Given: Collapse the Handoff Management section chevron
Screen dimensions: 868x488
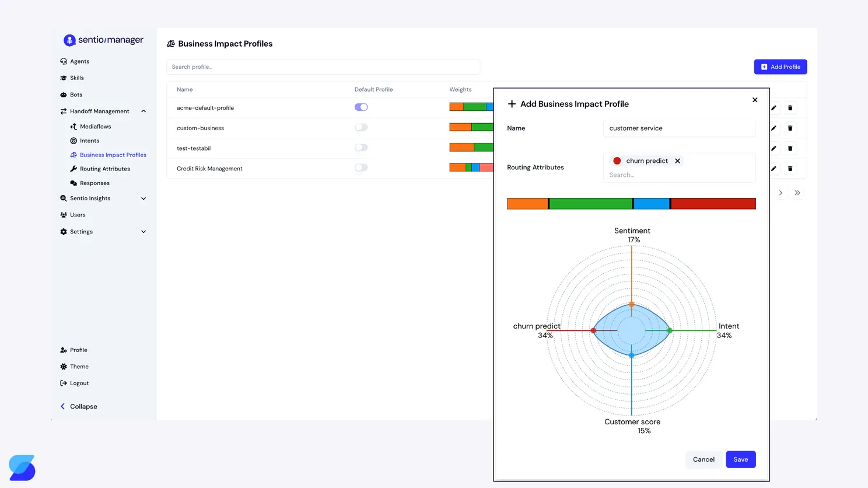Looking at the screenshot, I should [x=143, y=111].
